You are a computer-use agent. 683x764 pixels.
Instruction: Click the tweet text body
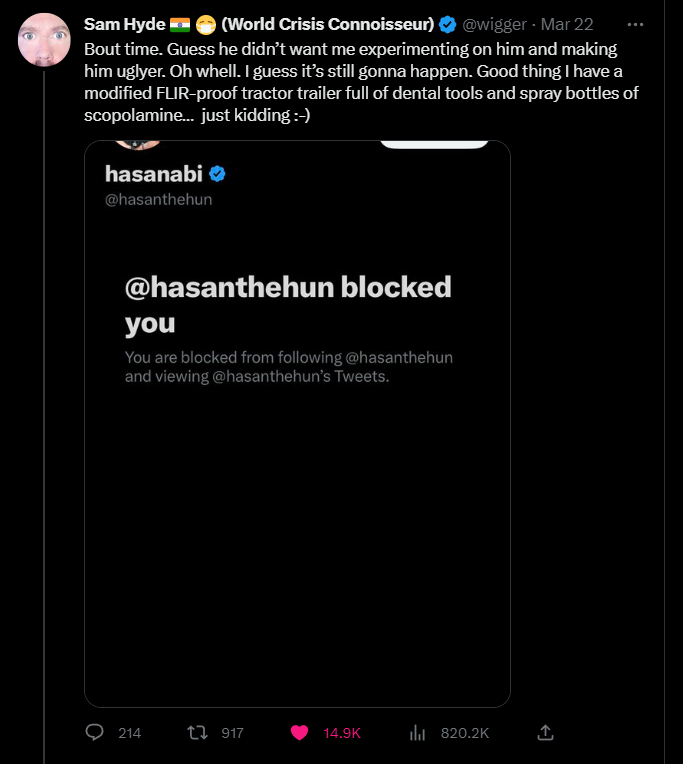(x=361, y=82)
